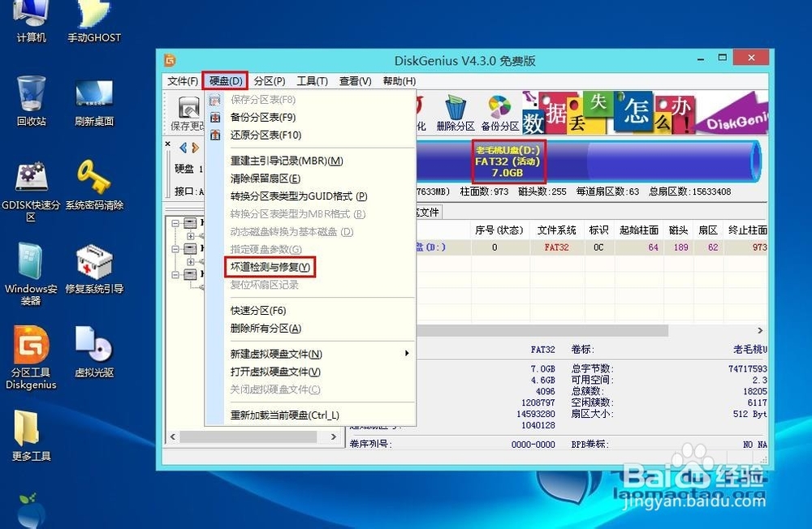Click the disk tree horizontal scrollbar thumb

248,437
